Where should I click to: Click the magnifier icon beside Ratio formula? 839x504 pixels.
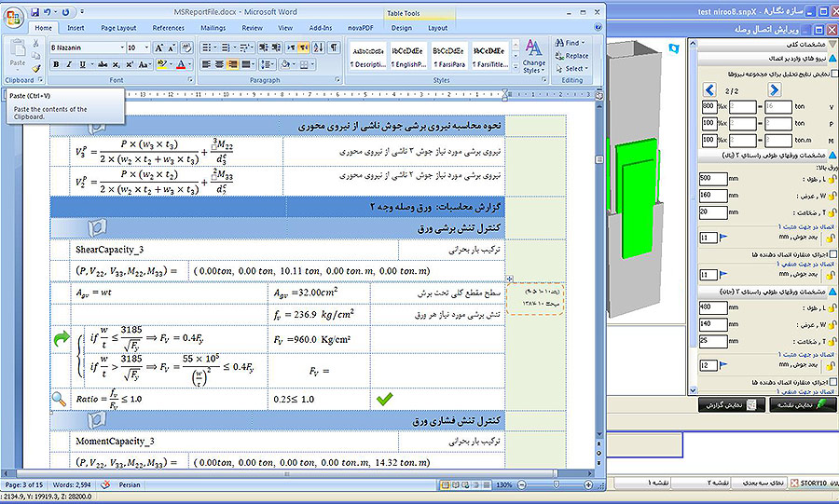59,399
